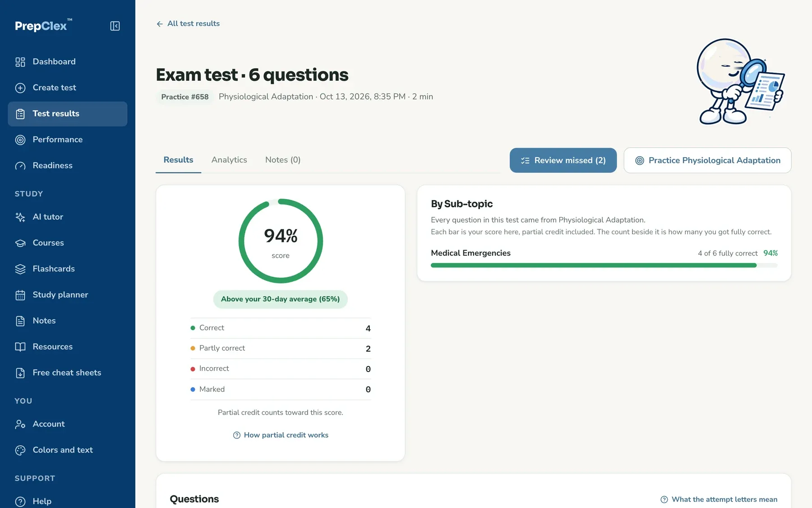Image resolution: width=812 pixels, height=508 pixels.
Task: Open Courses in the Study section
Action: pyautogui.click(x=68, y=243)
